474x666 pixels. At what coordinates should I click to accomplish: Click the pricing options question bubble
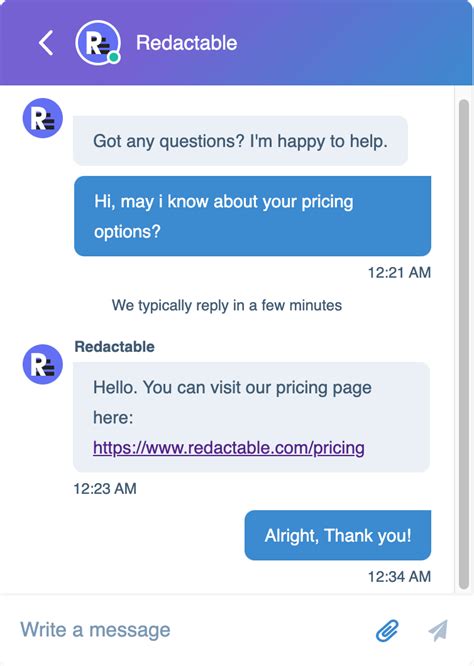[252, 216]
